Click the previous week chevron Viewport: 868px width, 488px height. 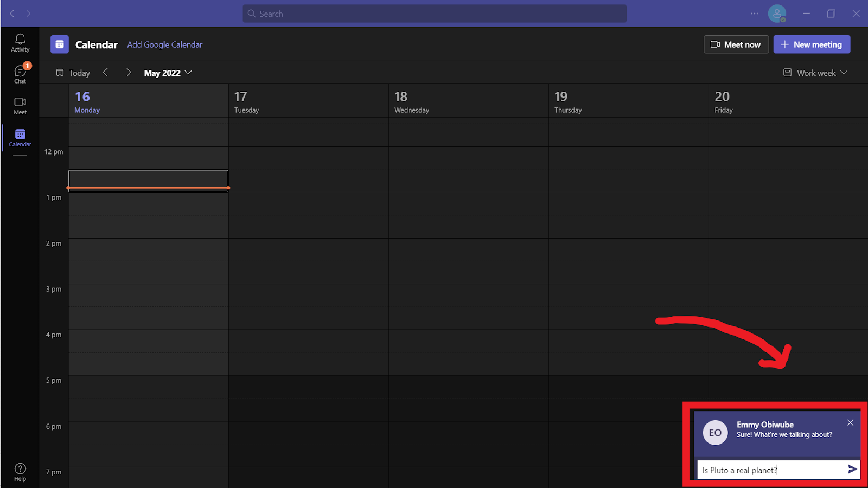click(105, 72)
